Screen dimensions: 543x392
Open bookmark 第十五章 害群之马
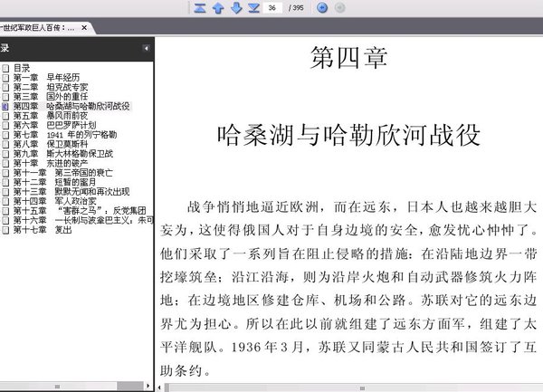[80, 211]
